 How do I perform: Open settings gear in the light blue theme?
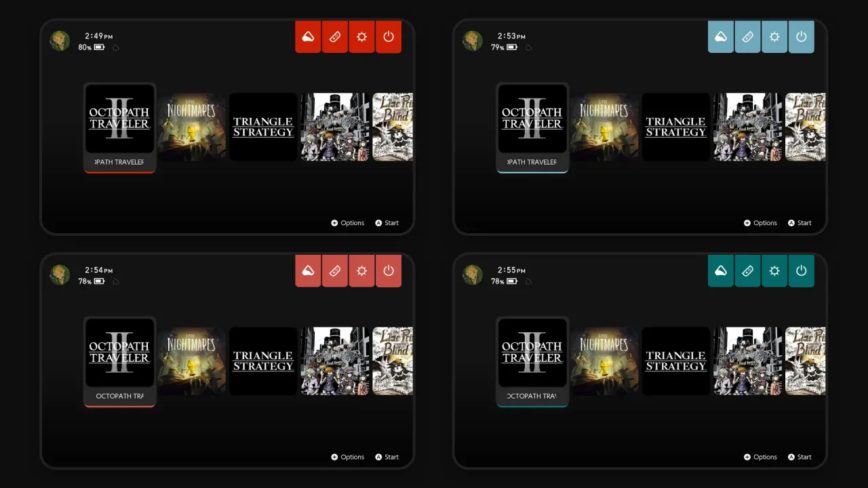click(774, 37)
